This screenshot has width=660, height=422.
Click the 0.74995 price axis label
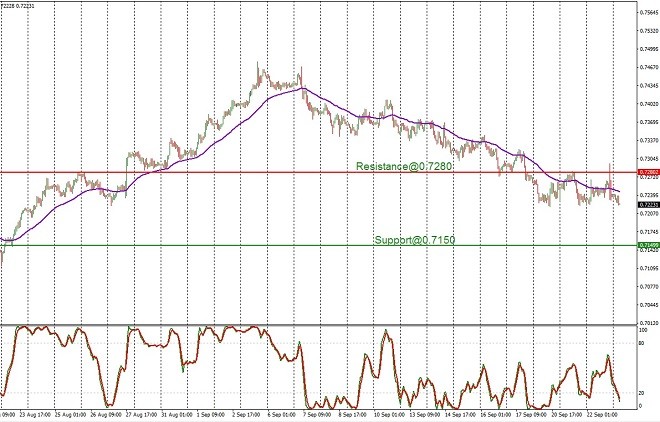(649, 49)
